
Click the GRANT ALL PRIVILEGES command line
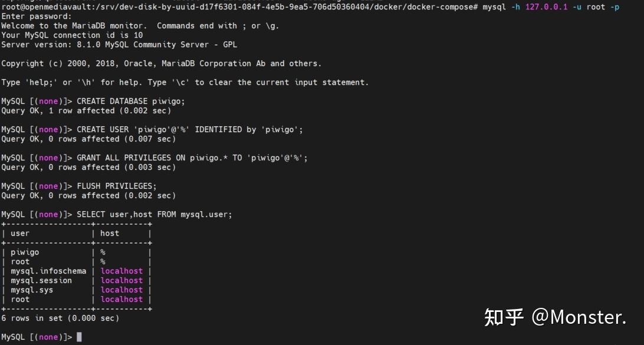click(x=192, y=158)
